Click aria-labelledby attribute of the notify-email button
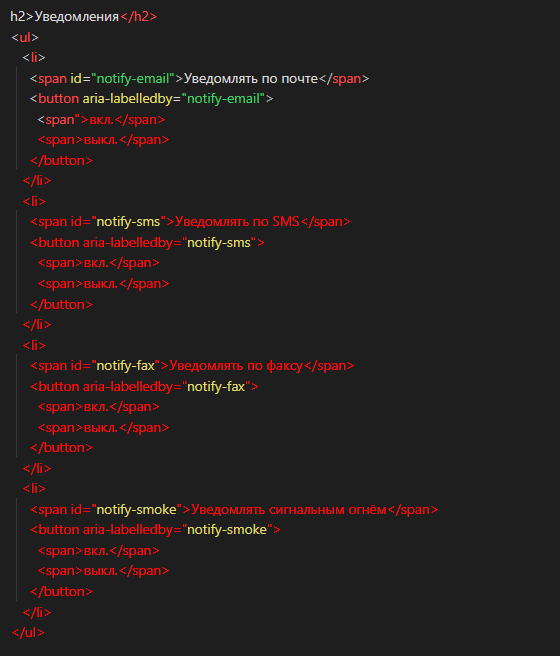The height and width of the screenshot is (656, 560). pos(127,99)
